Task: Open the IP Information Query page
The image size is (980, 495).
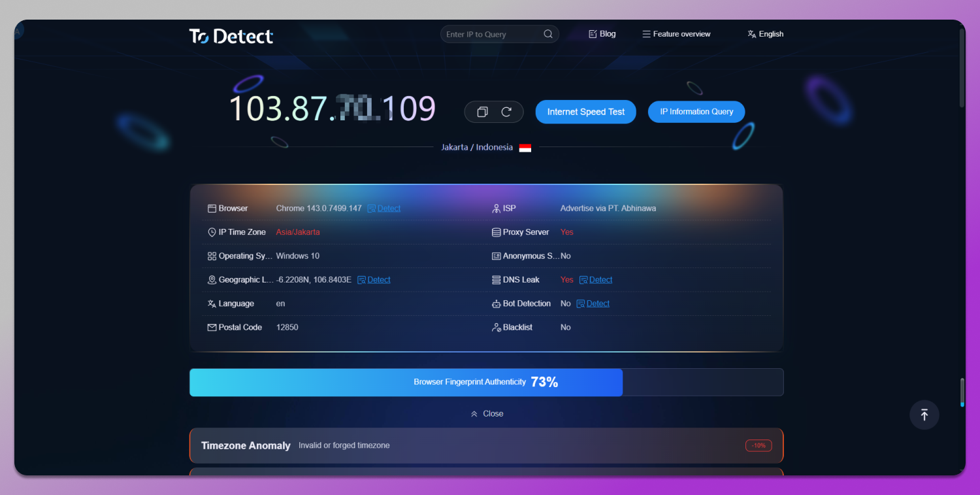Action: (x=696, y=112)
